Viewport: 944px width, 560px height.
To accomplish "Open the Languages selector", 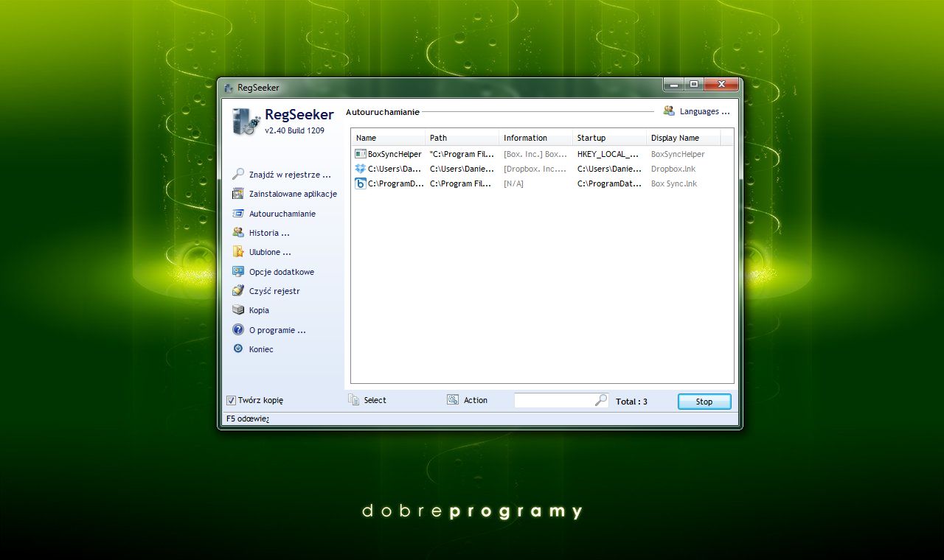I will (704, 111).
